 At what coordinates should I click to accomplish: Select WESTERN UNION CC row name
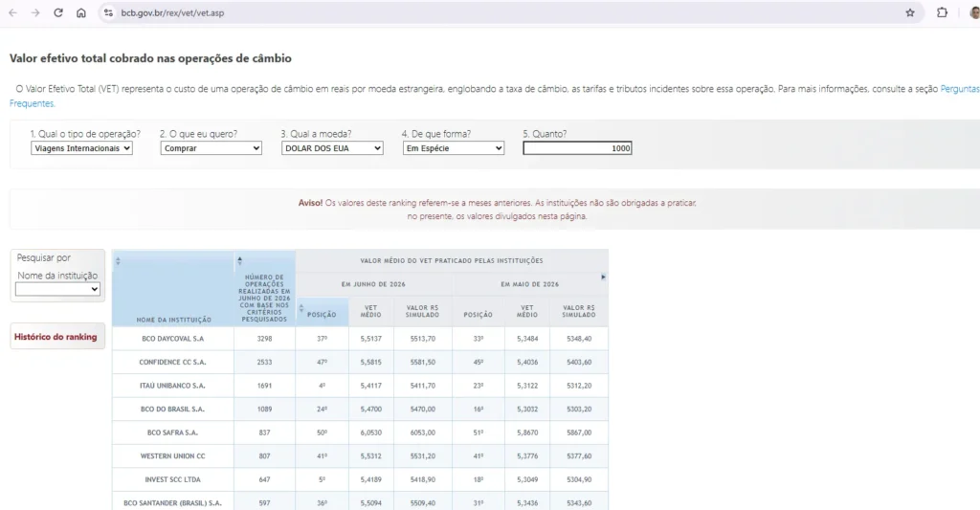click(x=173, y=456)
